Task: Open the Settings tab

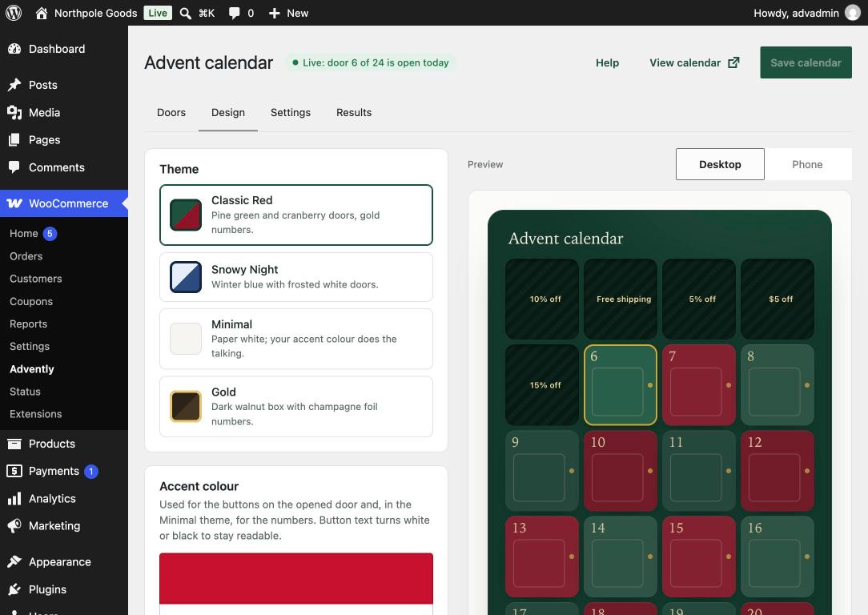Action: coord(291,112)
